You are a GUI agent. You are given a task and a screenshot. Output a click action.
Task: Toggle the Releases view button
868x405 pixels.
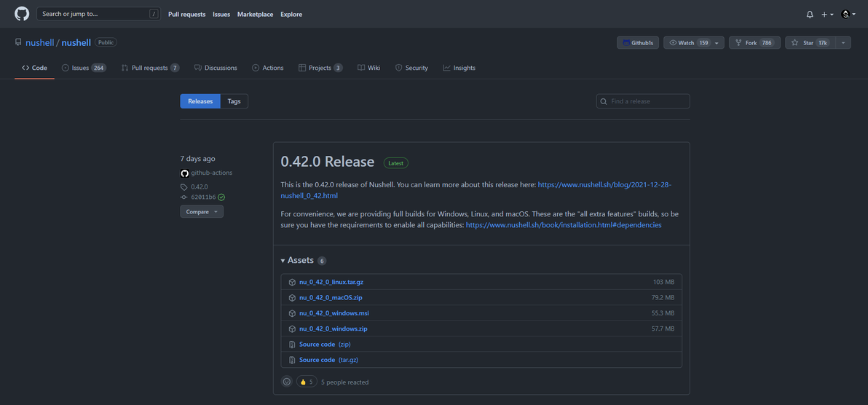click(200, 101)
